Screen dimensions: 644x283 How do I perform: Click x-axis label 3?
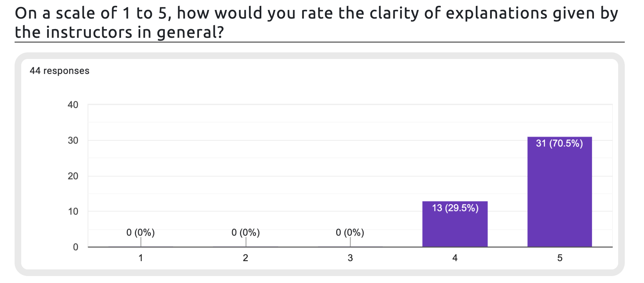click(x=350, y=258)
